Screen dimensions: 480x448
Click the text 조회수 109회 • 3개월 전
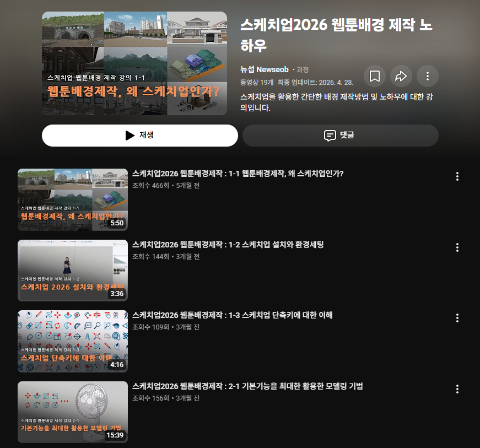point(166,327)
